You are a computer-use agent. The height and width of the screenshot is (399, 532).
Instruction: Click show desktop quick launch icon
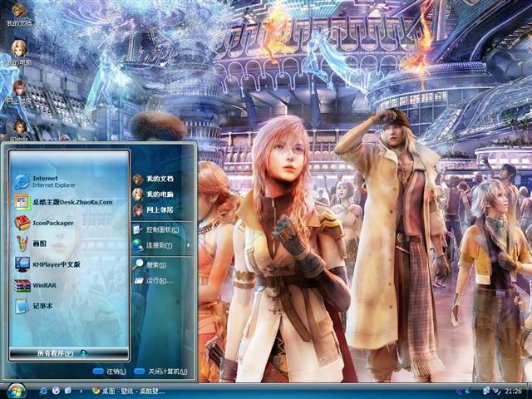coord(68,392)
